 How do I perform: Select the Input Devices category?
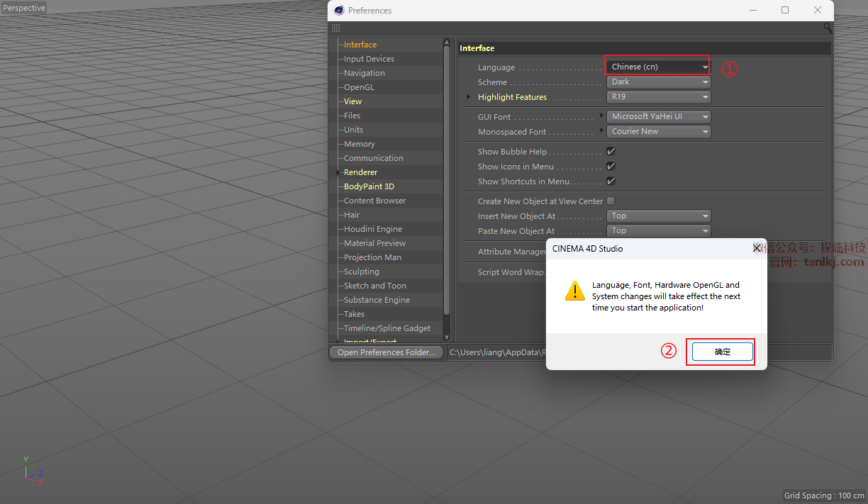369,59
